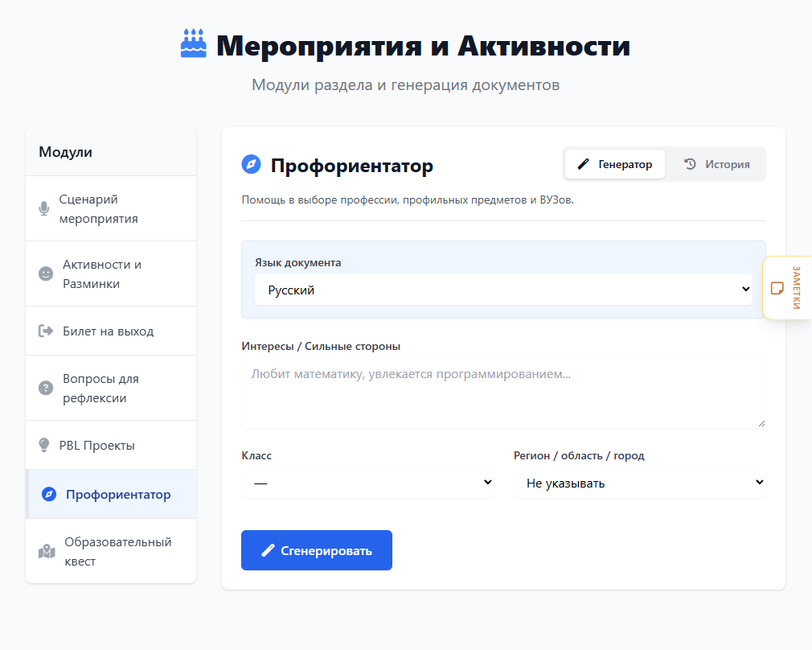Click the Интересы / Сильные стороны label

click(321, 346)
